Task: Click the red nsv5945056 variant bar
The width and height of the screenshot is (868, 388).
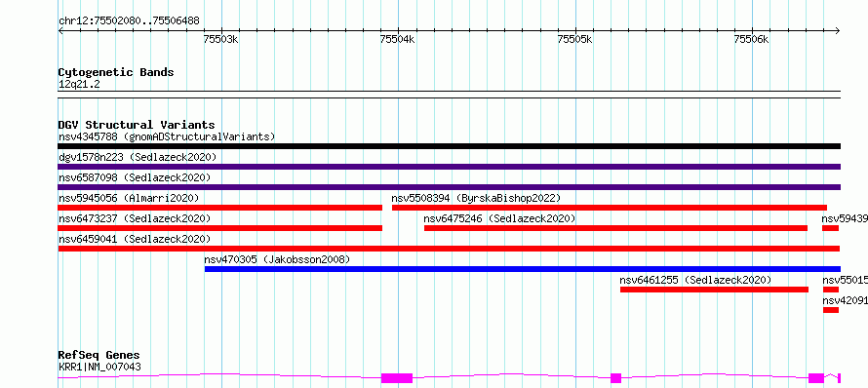Action: (x=219, y=208)
